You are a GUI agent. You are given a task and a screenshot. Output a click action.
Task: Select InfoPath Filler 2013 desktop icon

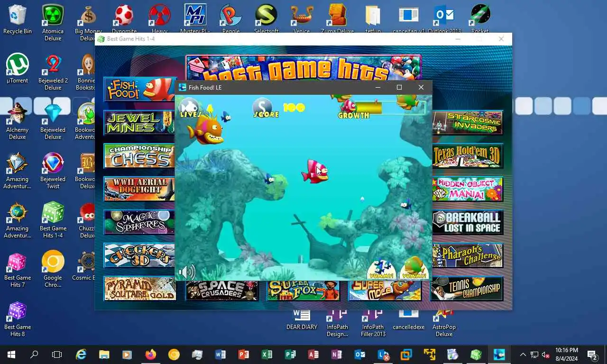pos(373,323)
